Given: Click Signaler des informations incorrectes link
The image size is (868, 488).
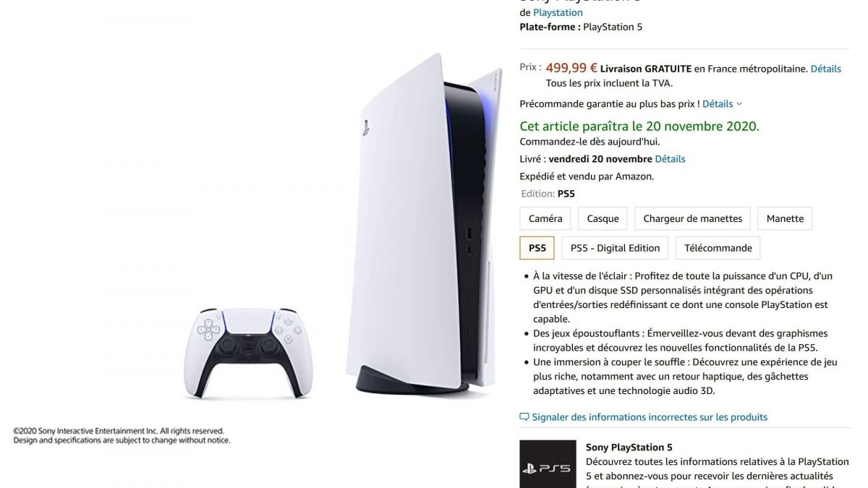Looking at the screenshot, I should pyautogui.click(x=650, y=417).
